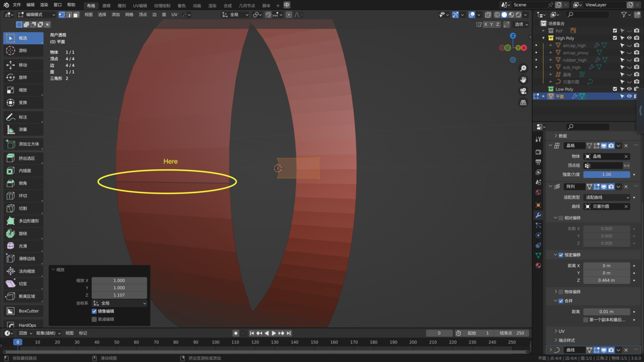Screen dimensions: 644x362
Task: Open the 坐标系 dropdown in the 缩放 panel
Action: click(x=120, y=303)
